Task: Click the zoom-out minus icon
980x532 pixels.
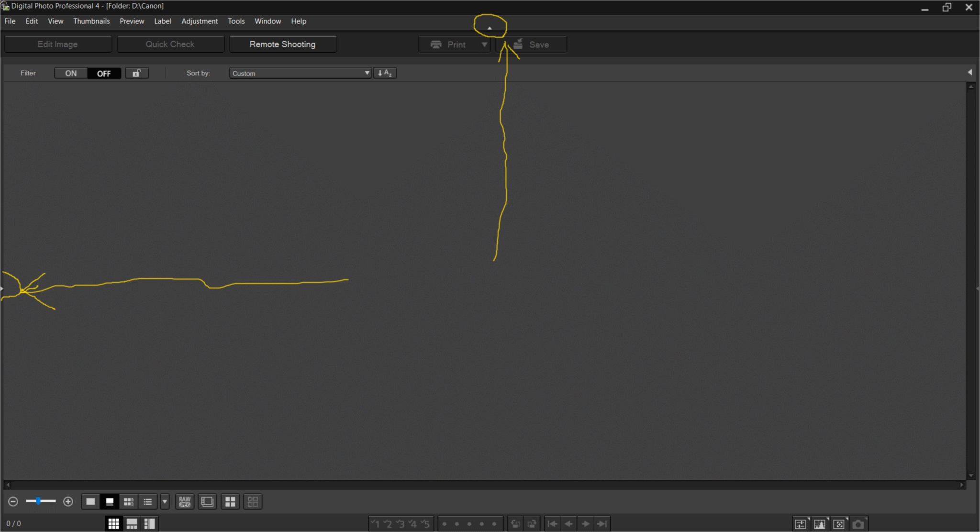Action: point(13,501)
